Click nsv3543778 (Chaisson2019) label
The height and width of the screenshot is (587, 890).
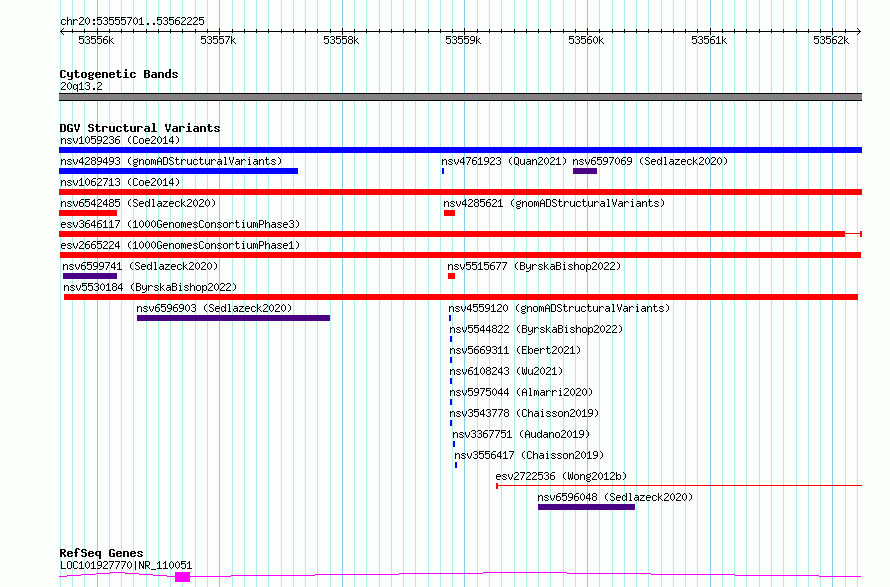tap(524, 413)
